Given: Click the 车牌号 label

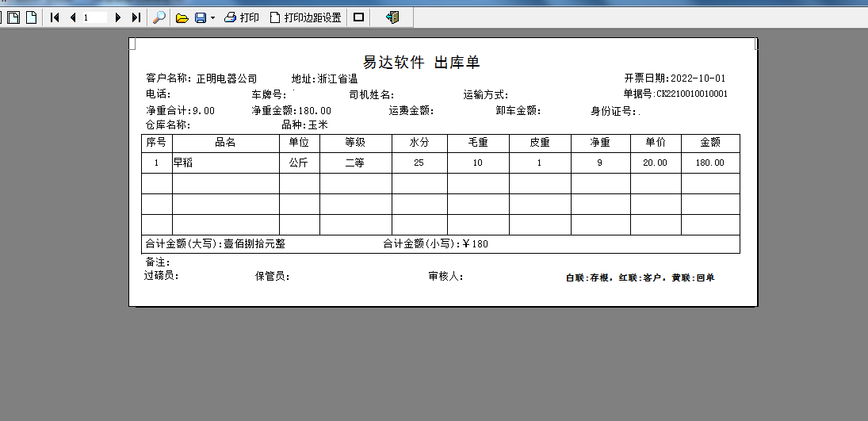Looking at the screenshot, I should pos(270,95).
